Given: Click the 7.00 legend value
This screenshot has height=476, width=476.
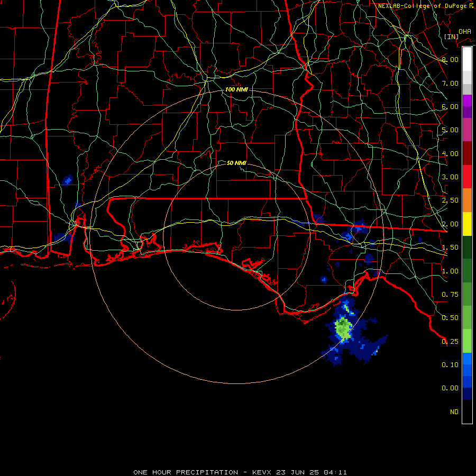Looking at the screenshot, I should (450, 83).
